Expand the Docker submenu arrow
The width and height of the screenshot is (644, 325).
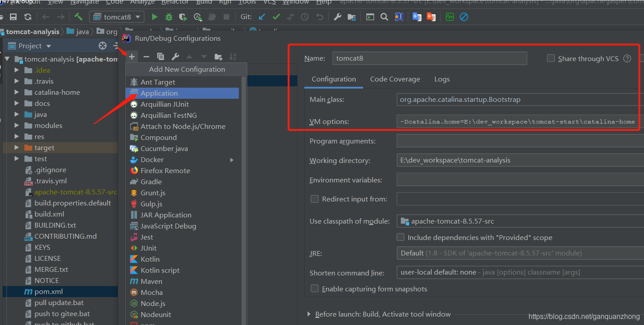(232, 160)
